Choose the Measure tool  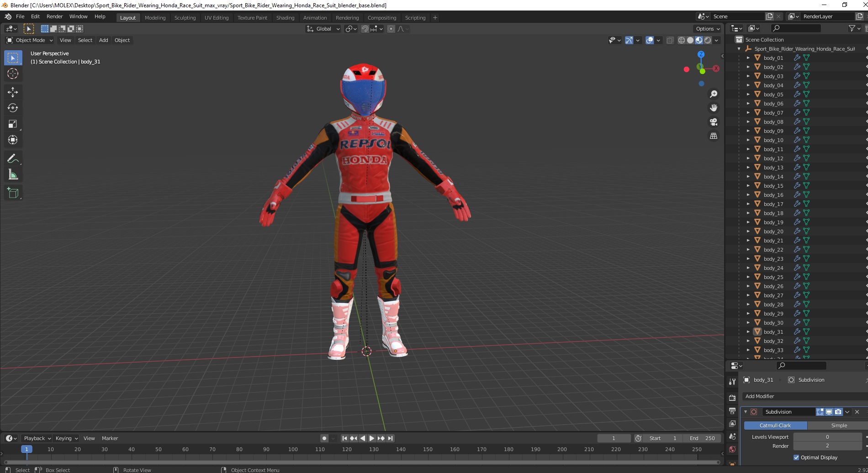coord(13,175)
